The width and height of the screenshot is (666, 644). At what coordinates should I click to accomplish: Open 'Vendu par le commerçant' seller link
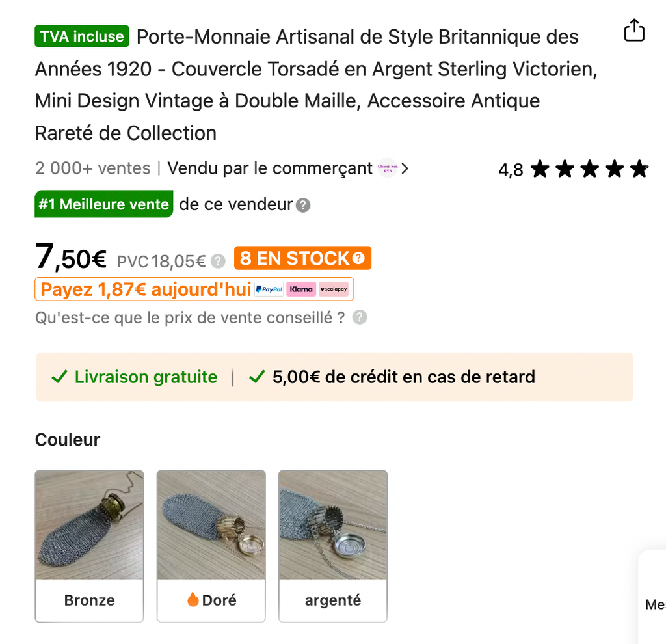269,168
